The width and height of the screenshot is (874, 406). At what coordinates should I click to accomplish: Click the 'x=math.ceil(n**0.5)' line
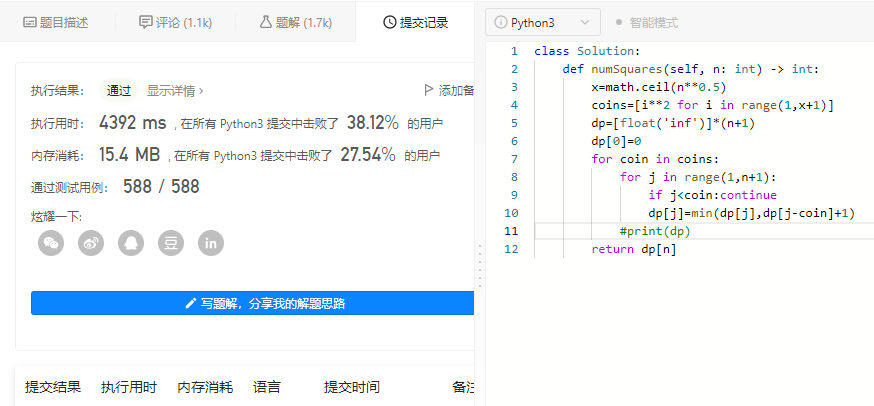(659, 87)
